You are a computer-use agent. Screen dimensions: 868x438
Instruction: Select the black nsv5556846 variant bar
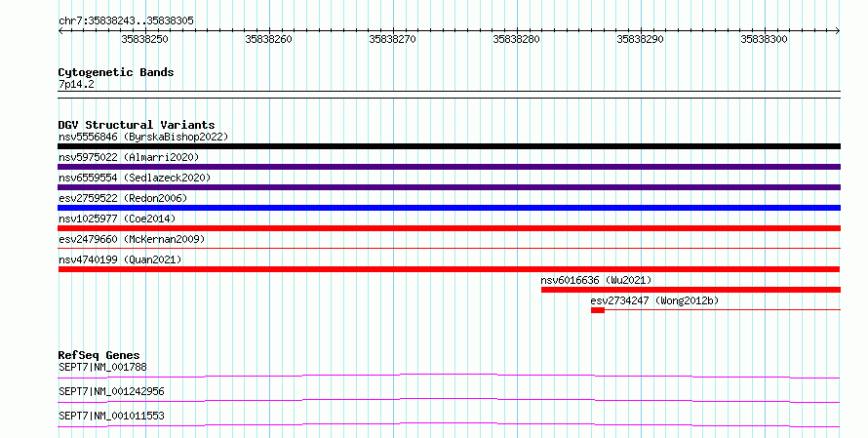pos(449,146)
